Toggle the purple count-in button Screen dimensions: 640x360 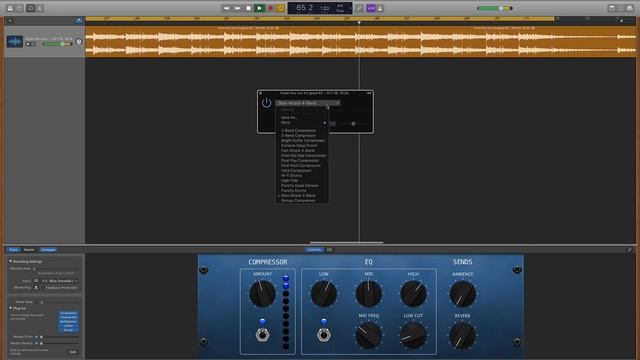pyautogui.click(x=371, y=8)
